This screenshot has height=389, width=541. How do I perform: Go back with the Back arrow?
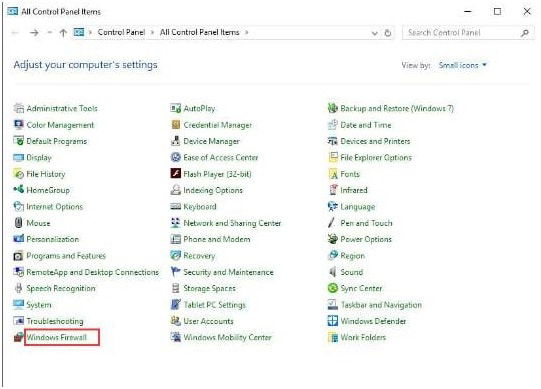click(15, 32)
